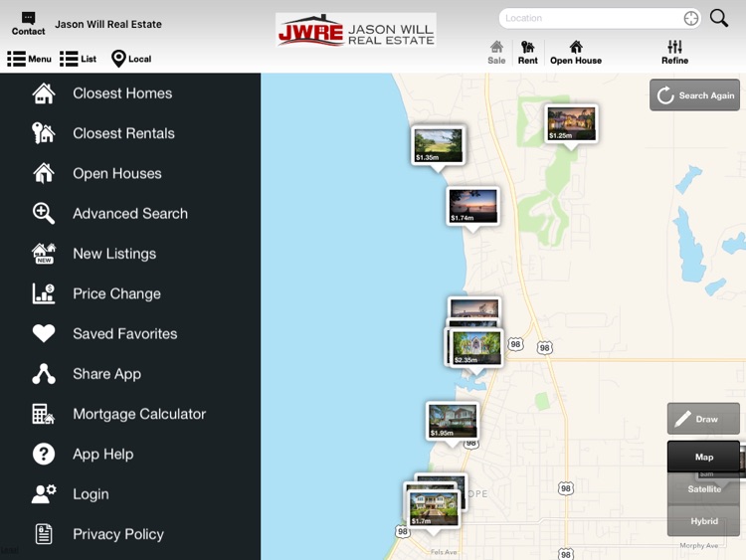Click the Saved Favorites heart icon
The image size is (746, 560).
[44, 333]
